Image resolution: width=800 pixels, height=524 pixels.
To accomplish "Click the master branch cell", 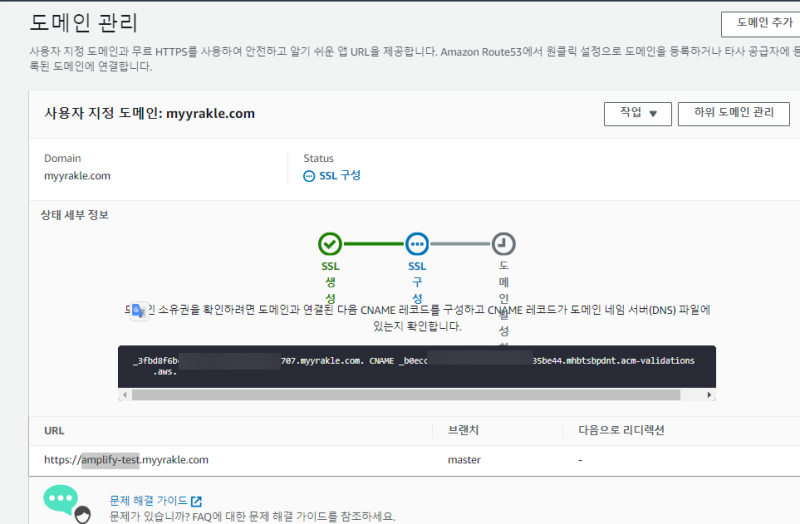I will [x=464, y=460].
